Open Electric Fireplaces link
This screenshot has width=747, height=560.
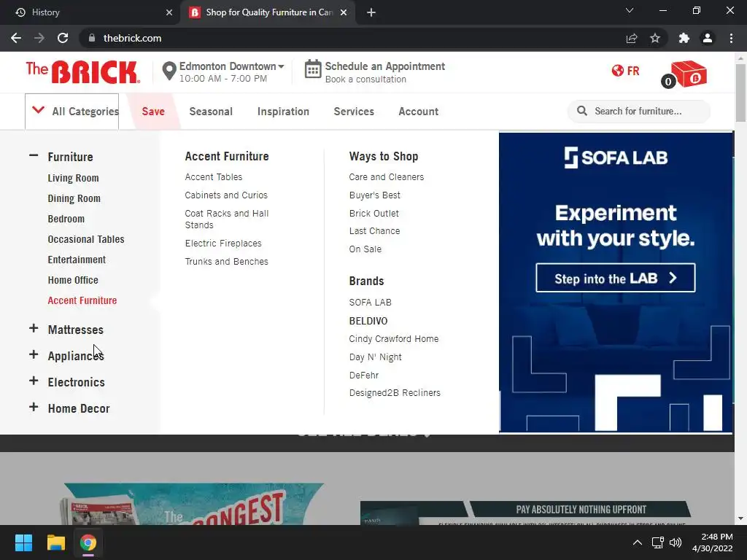coord(223,244)
